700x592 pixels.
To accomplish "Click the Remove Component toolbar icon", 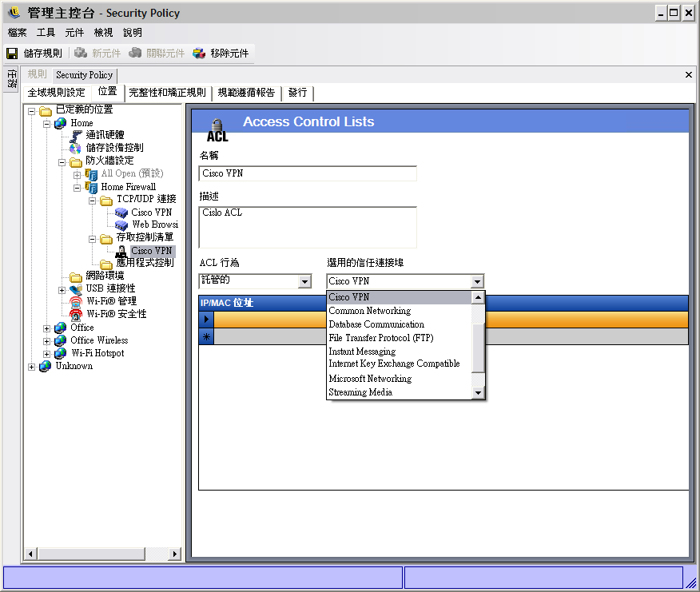I will [199, 53].
